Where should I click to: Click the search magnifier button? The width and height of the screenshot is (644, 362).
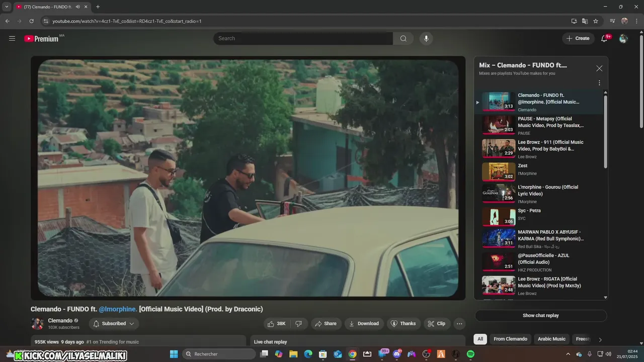pos(404,38)
